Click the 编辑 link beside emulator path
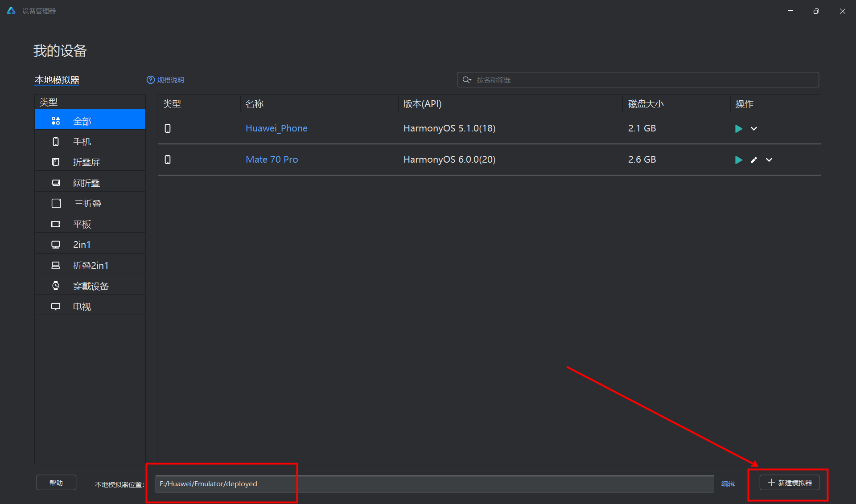The height and width of the screenshot is (504, 856). pos(728,484)
